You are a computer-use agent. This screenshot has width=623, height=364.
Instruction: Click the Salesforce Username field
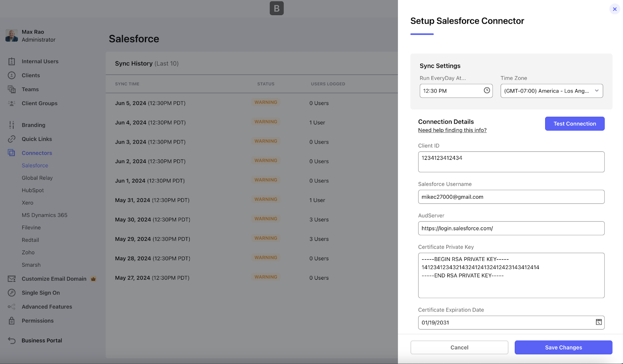point(511,197)
